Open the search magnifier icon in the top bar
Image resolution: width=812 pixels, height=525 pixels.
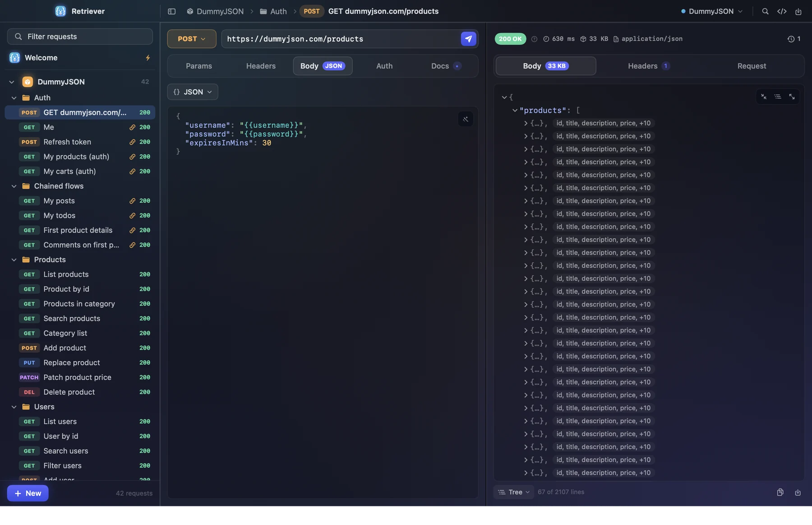coord(765,11)
